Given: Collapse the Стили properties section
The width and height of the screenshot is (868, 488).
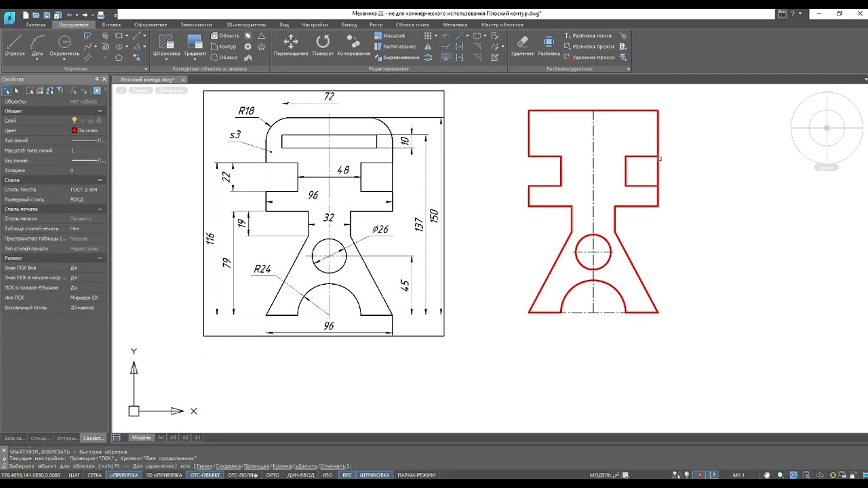Looking at the screenshot, I should tap(100, 180).
